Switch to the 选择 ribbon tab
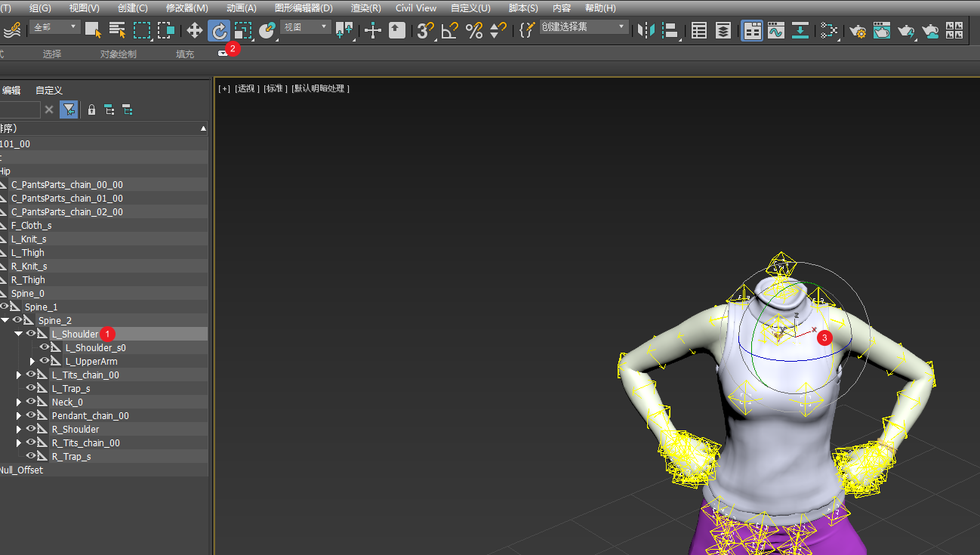The height and width of the screenshot is (555, 980). pos(52,54)
